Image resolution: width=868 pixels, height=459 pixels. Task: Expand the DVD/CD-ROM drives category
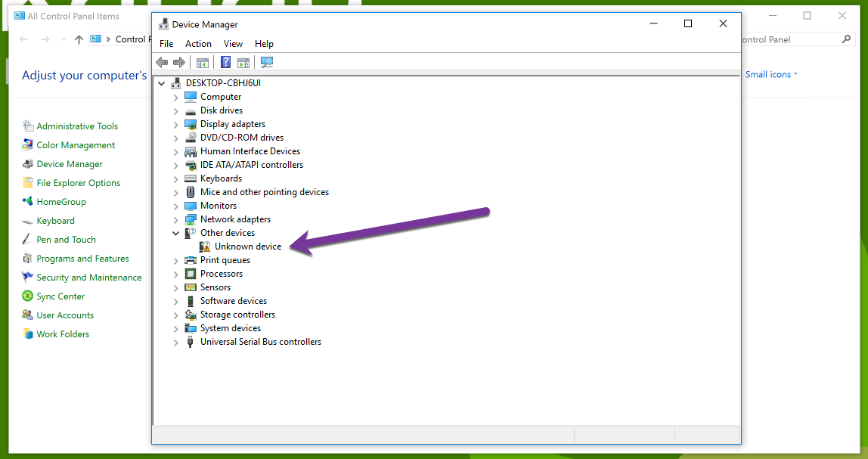click(x=175, y=138)
